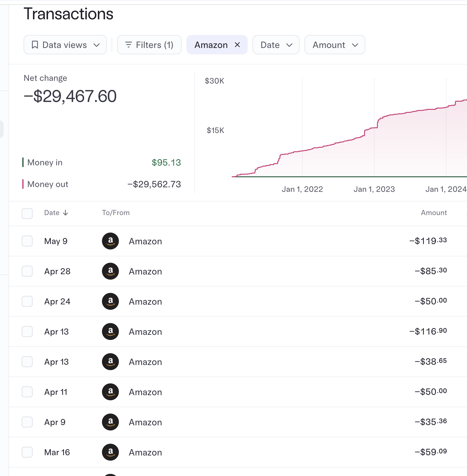Viewport: 467px width, 476px height.
Task: Click the −$116.90 amount
Action: (x=428, y=331)
